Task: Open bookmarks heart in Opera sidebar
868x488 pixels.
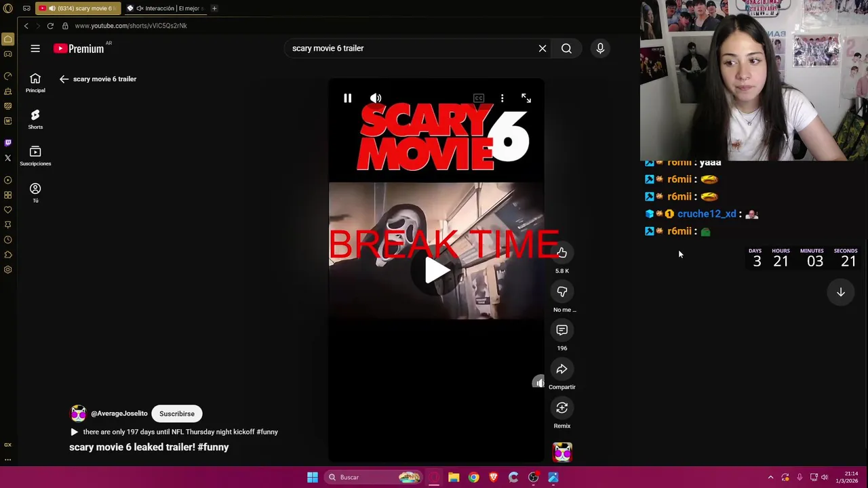Action: pos(8,210)
